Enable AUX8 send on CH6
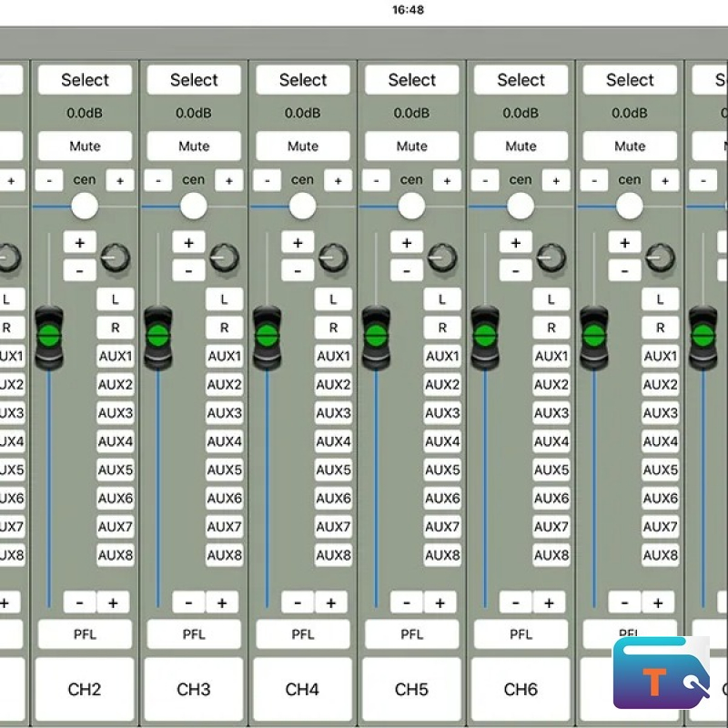Screen dimensions: 728x728 click(551, 555)
